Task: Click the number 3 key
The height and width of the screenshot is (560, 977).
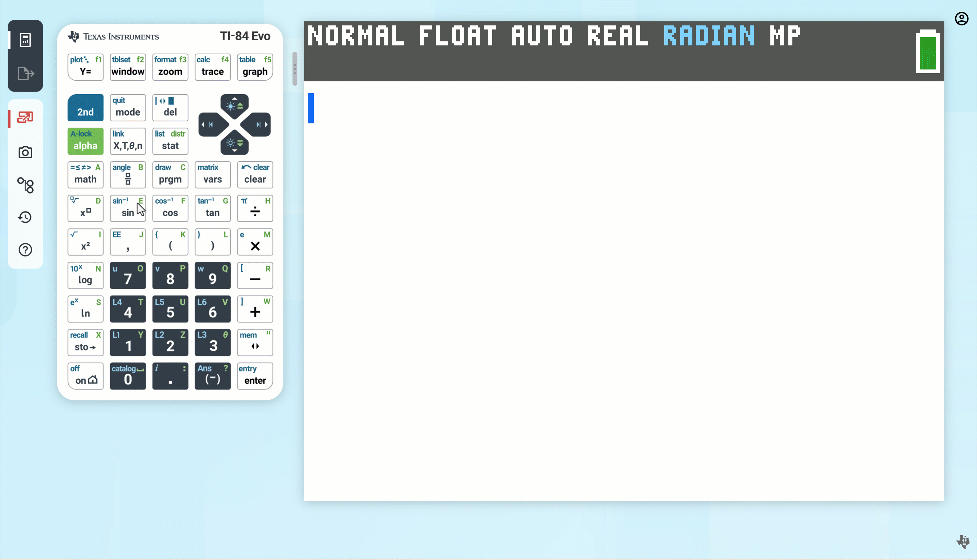Action: click(213, 342)
